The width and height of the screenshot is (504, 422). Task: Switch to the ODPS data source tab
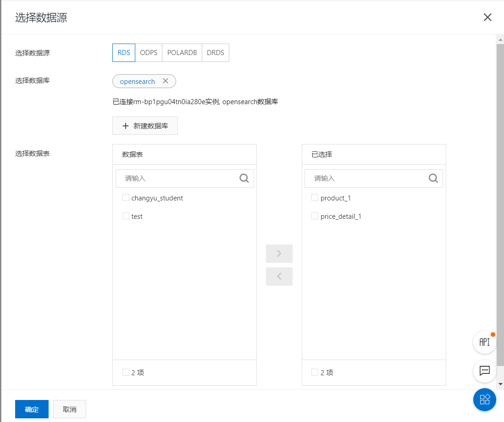coord(149,53)
